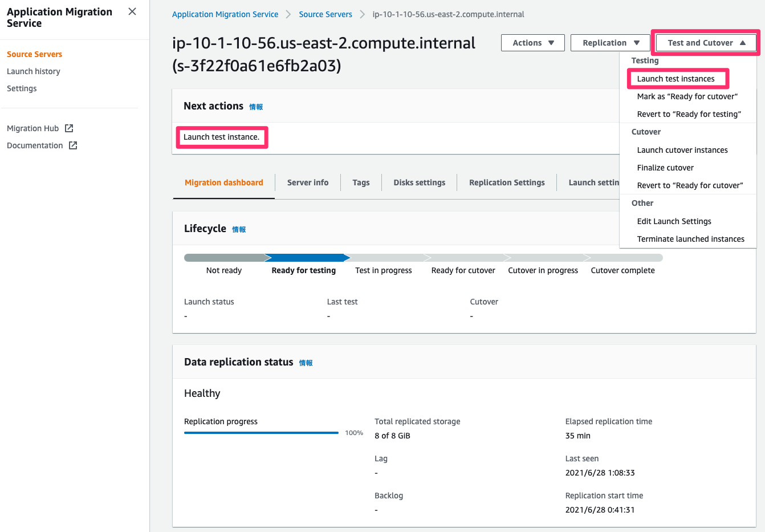This screenshot has width=765, height=532.
Task: Open info link beside Next actions
Action: (256, 107)
